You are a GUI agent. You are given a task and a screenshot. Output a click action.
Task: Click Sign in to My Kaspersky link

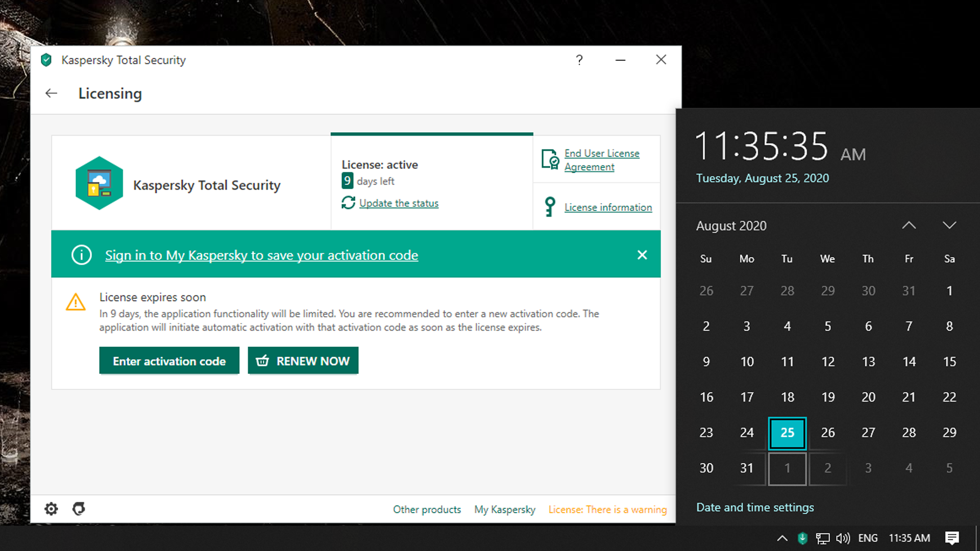coord(261,255)
